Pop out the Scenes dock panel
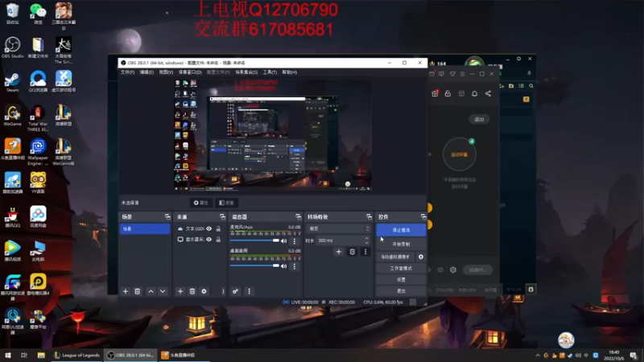 point(167,216)
